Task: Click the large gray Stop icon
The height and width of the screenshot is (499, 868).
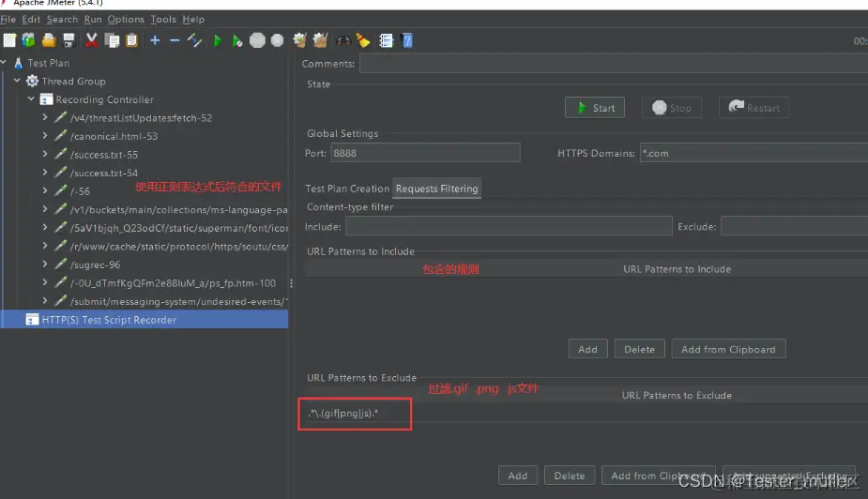Action: [257, 40]
